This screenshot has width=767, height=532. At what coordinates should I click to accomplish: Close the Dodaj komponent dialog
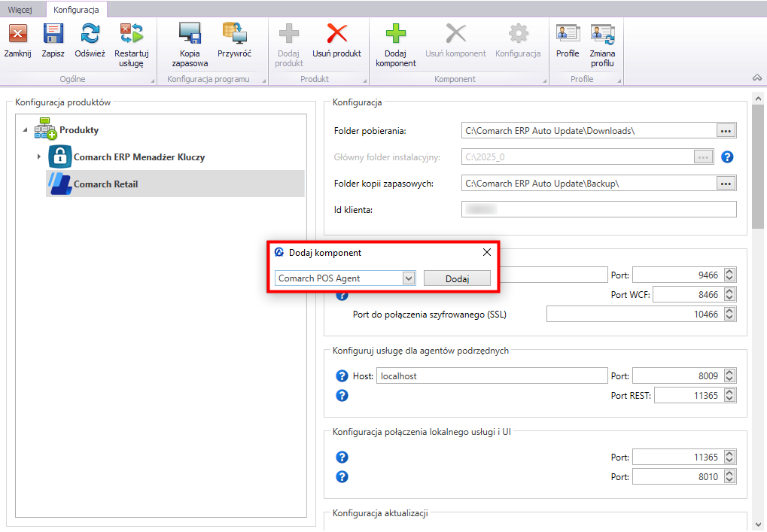pos(487,252)
